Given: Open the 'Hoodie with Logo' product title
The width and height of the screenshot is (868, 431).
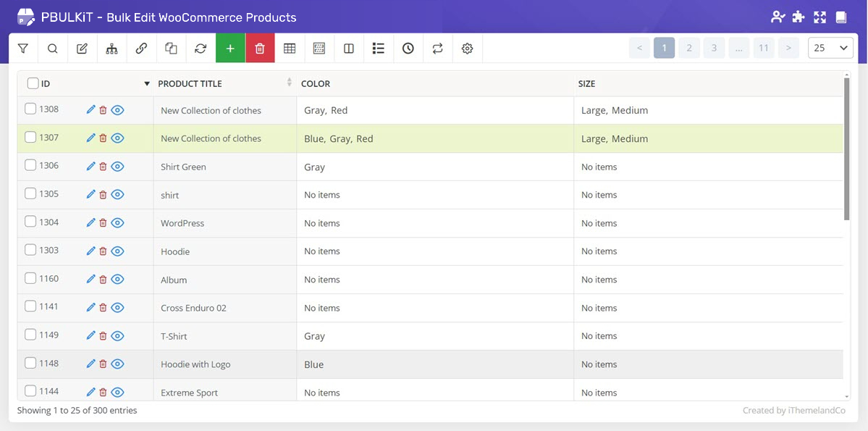Looking at the screenshot, I should pos(195,364).
